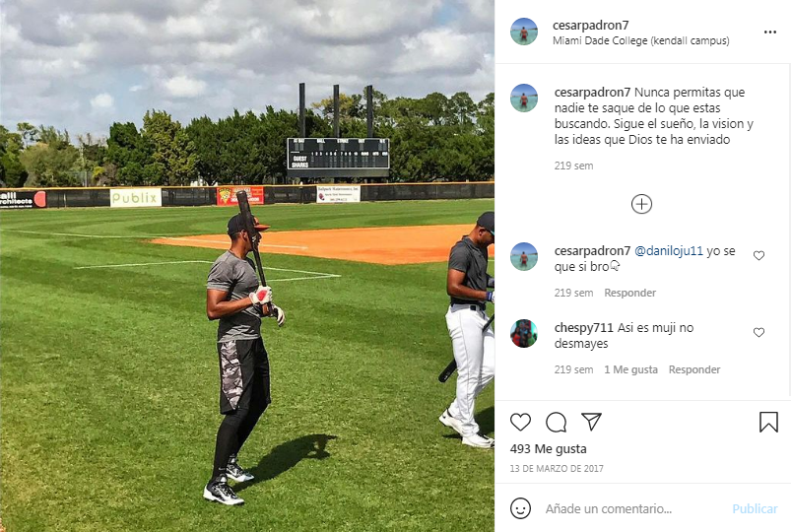The width and height of the screenshot is (791, 532).
Task: Open the emoji picker smiley icon
Action: click(520, 508)
